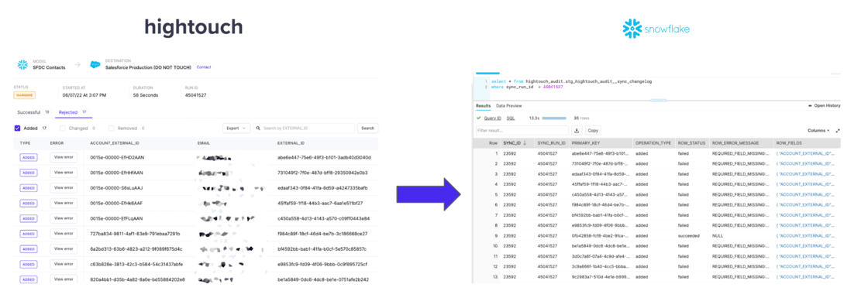Open ROW_FIELDS JSON link in row 9

tap(805, 235)
